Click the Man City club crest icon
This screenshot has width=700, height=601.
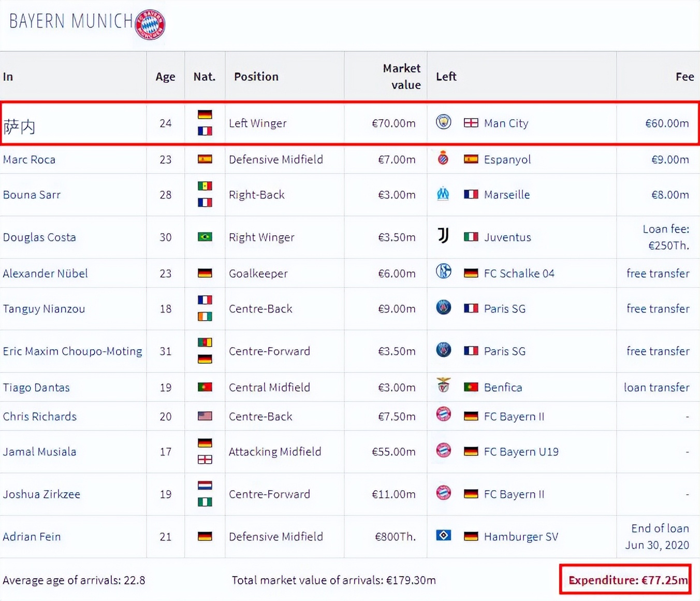[x=444, y=122]
